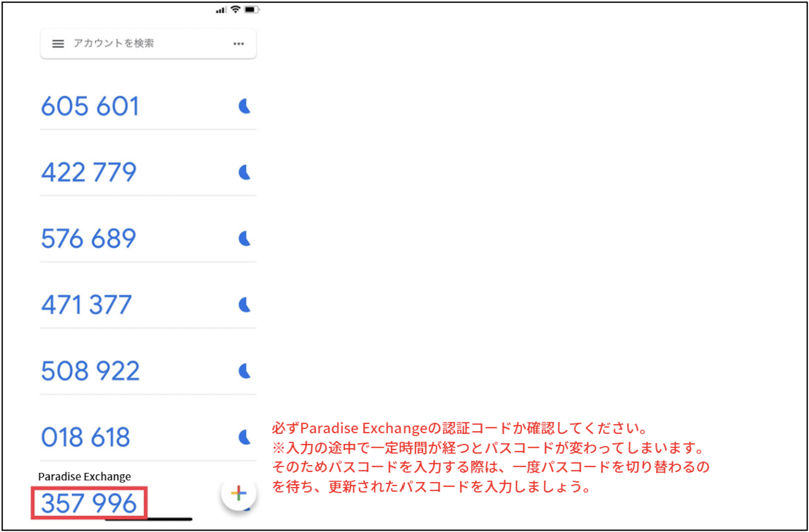The height and width of the screenshot is (532, 809).
Task: Copy the code 471 377
Action: [86, 305]
